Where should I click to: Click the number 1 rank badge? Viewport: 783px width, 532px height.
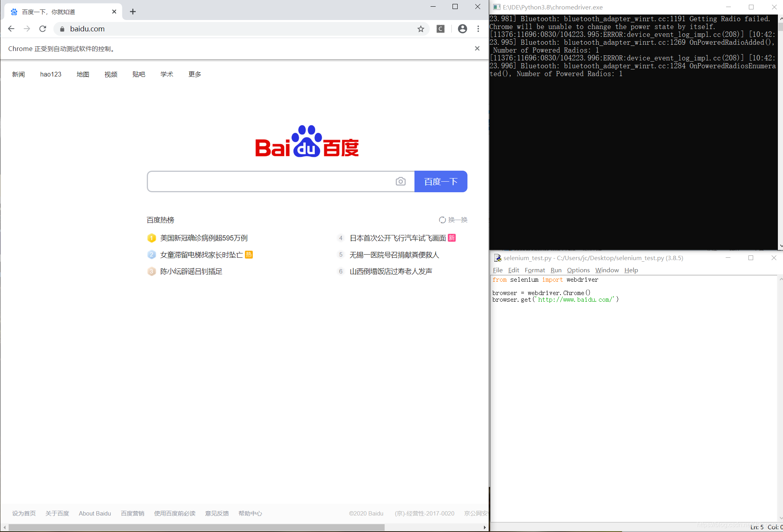(151, 238)
